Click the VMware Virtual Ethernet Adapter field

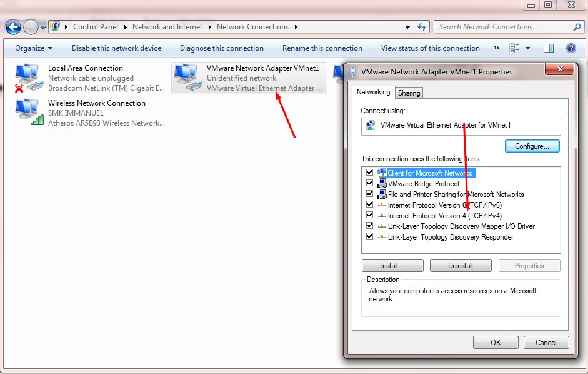tap(461, 126)
